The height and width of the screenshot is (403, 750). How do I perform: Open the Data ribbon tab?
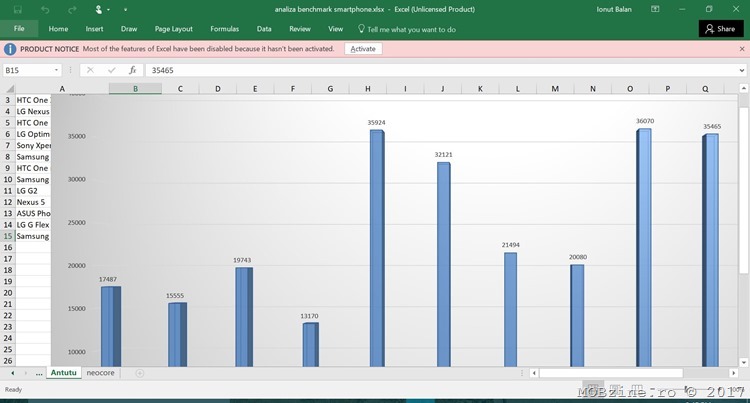[264, 29]
